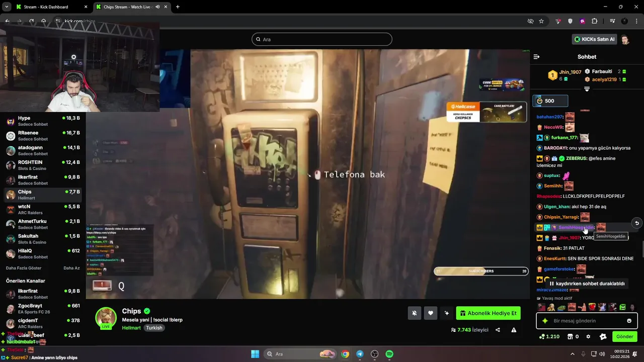Click the chat message input field
644x362 pixels.
click(x=587, y=321)
